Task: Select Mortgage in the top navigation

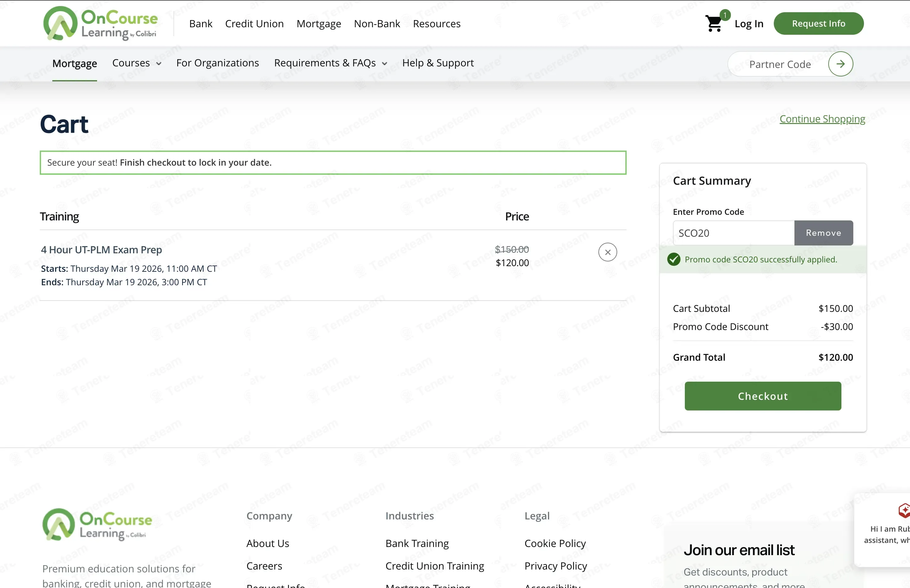Action: tap(319, 24)
